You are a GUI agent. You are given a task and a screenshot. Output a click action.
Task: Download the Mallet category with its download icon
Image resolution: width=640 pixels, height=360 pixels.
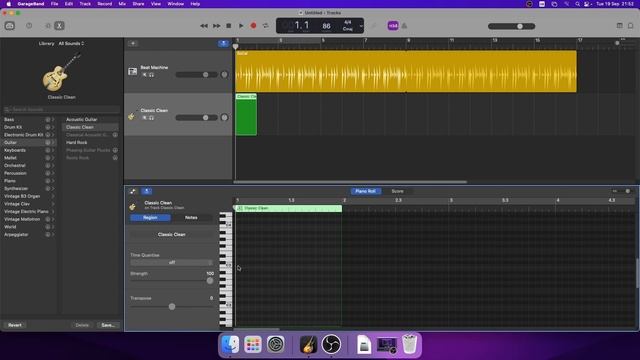[x=47, y=158]
